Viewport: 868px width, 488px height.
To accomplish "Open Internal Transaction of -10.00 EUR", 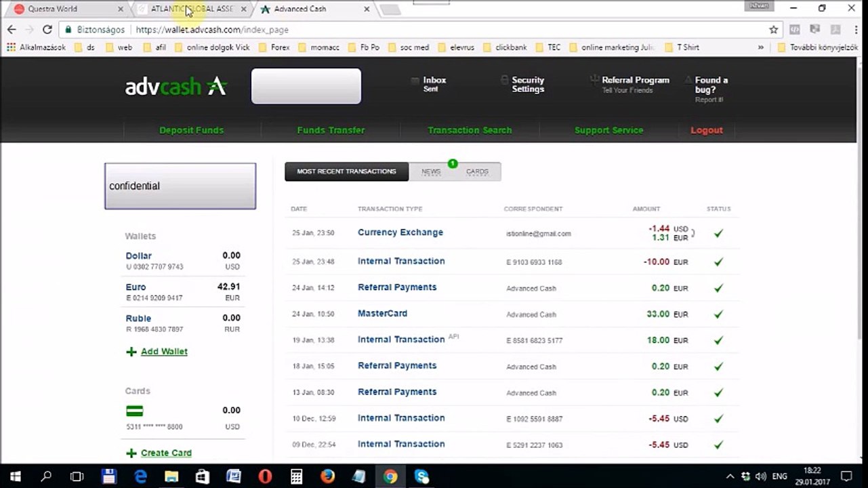I will pos(401,262).
